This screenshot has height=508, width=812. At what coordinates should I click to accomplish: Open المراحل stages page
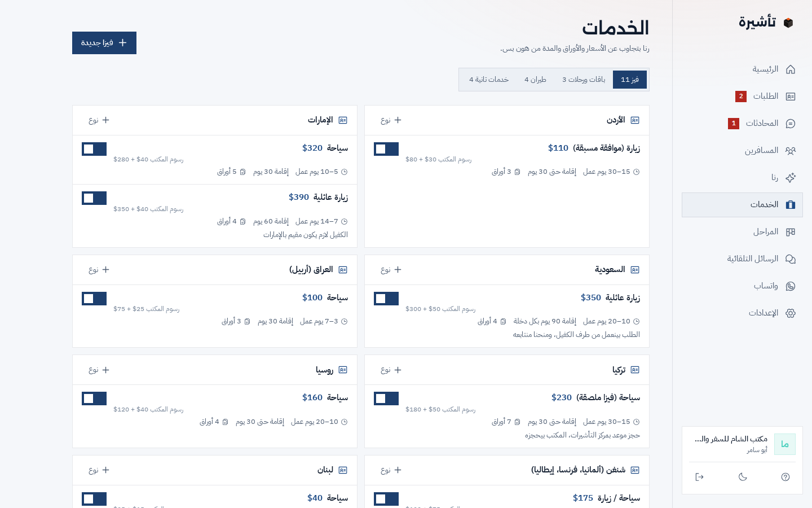[x=742, y=232]
